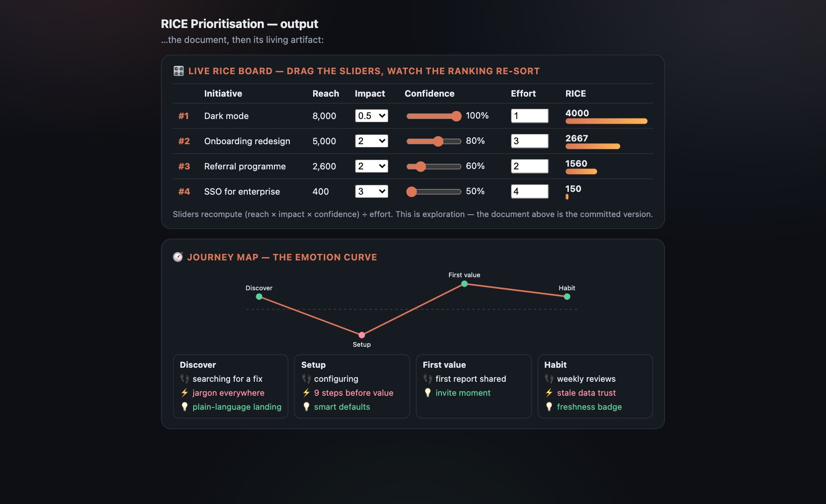Open the Impact dropdown for Dark mode
The width and height of the screenshot is (826, 504).
click(371, 116)
